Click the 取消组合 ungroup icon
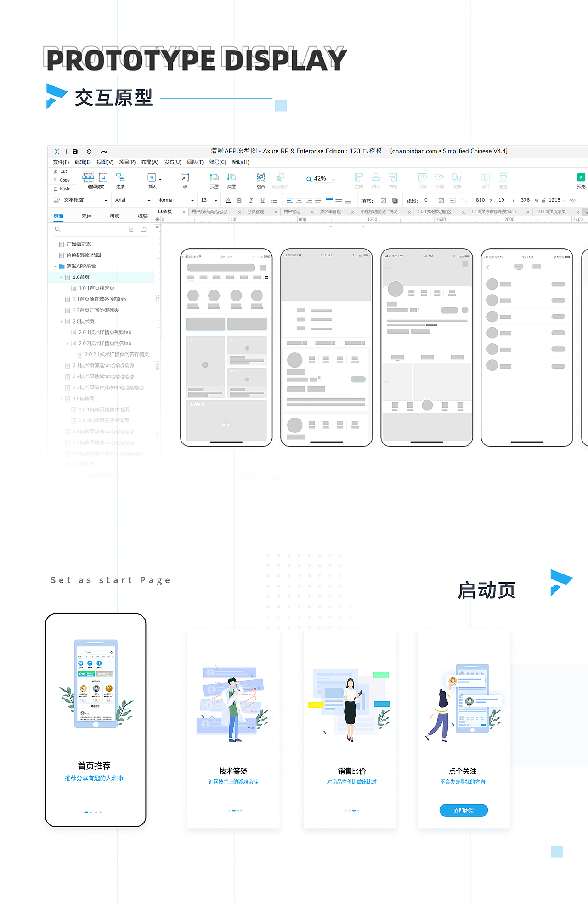The image size is (588, 903). (x=280, y=177)
